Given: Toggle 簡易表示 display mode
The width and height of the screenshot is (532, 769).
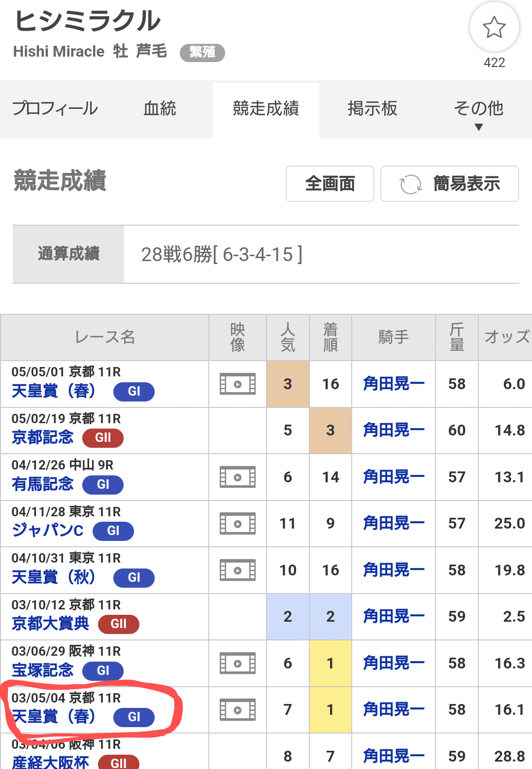Looking at the screenshot, I should (450, 184).
